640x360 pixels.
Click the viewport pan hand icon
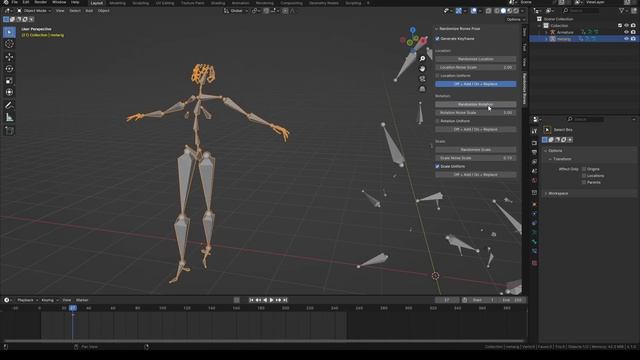click(422, 69)
